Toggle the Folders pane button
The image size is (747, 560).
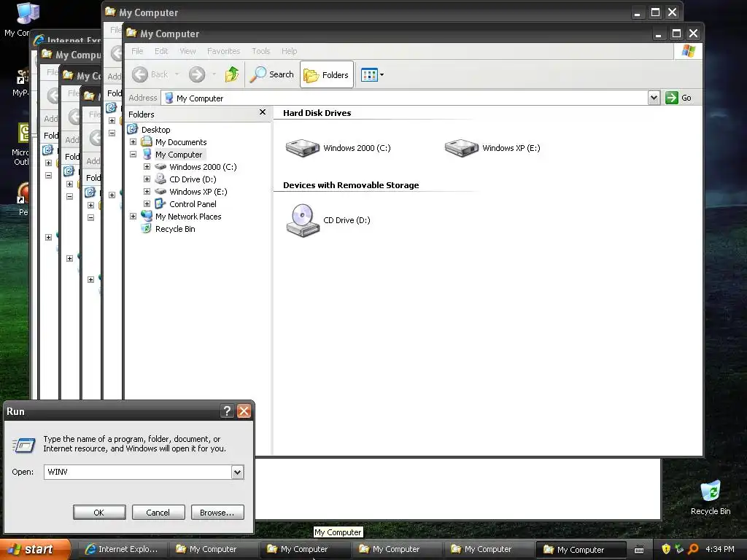click(327, 75)
